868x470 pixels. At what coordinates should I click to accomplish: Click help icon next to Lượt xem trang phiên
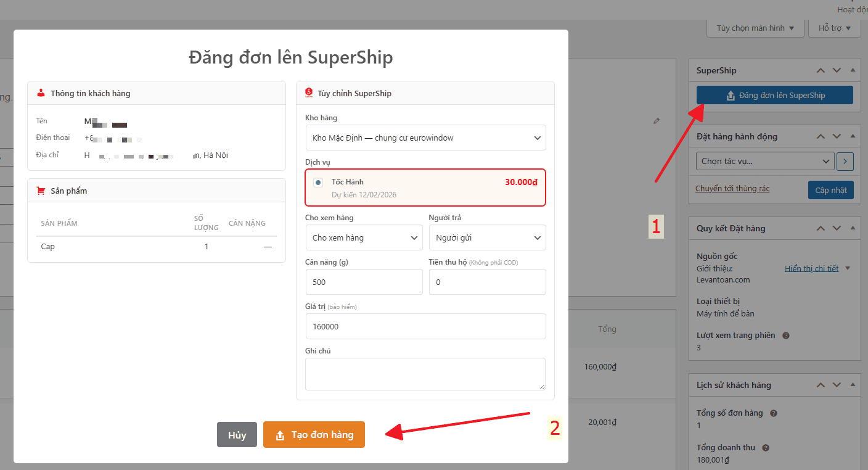(x=786, y=336)
